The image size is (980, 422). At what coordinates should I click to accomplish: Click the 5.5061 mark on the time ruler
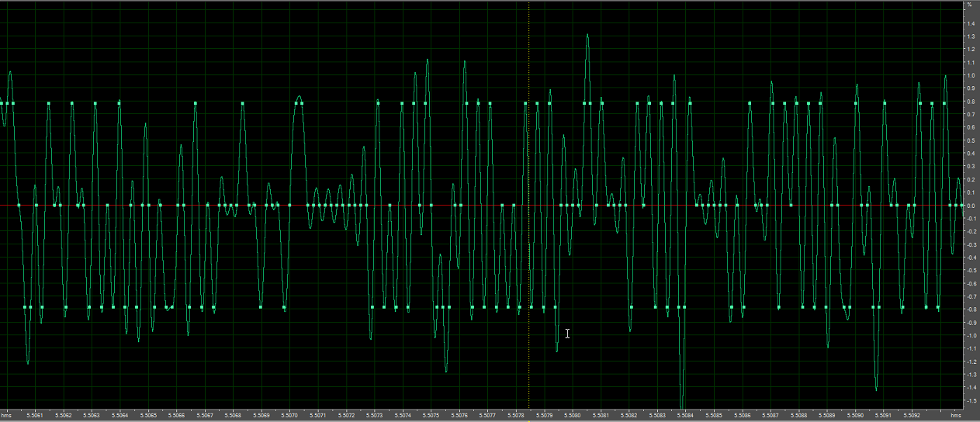point(35,415)
